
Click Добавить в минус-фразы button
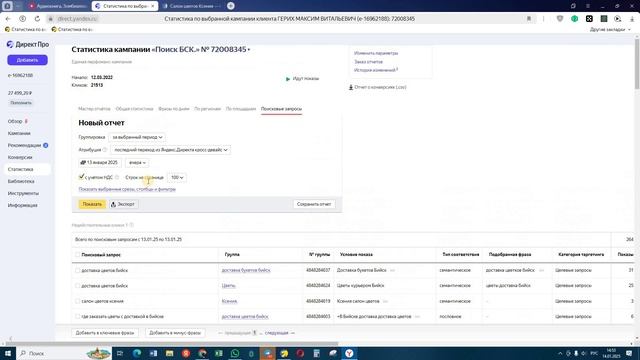175,333
